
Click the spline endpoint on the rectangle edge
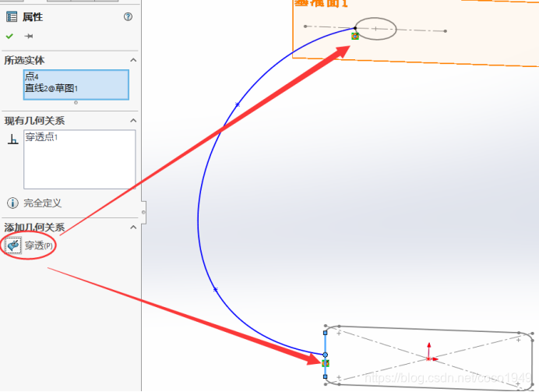(325, 355)
